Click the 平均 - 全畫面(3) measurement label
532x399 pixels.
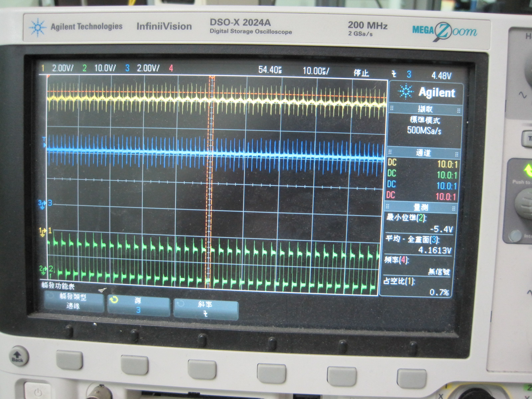tap(412, 239)
